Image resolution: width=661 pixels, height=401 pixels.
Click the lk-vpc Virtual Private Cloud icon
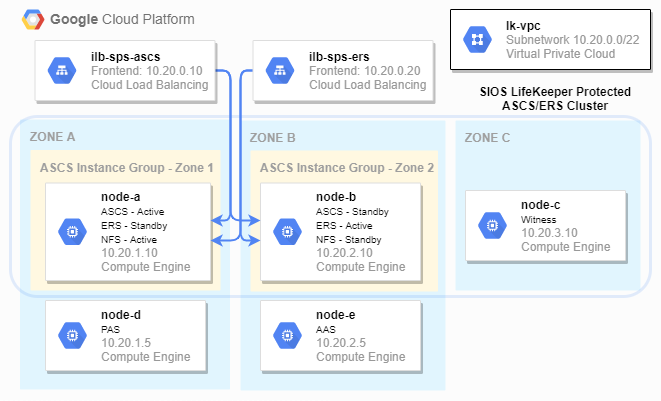(x=476, y=39)
